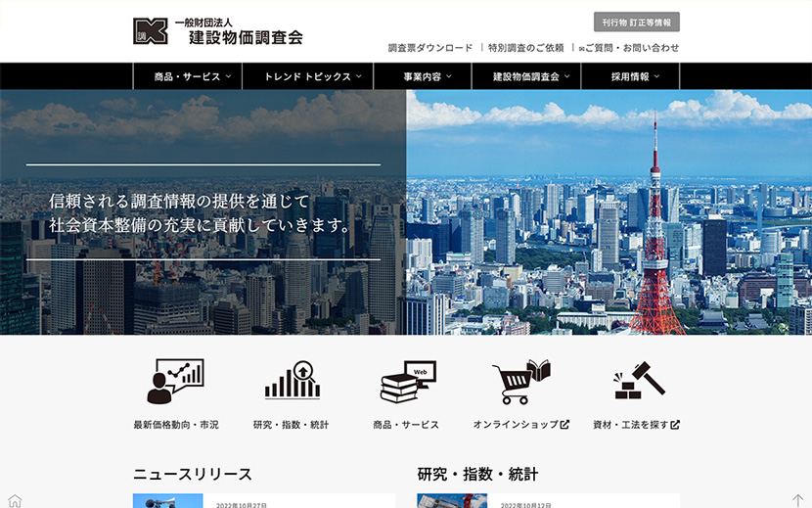
Task: Click the home icon at bottom left
Action: [x=15, y=501]
